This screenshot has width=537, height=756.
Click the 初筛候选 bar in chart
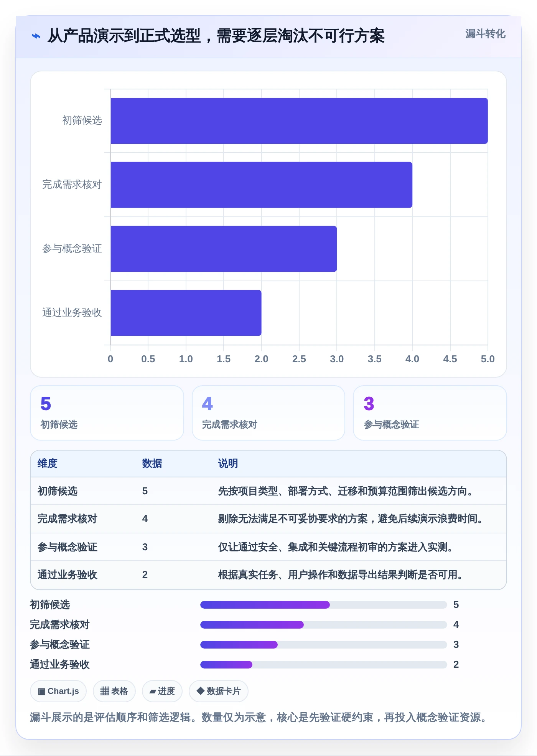point(299,121)
